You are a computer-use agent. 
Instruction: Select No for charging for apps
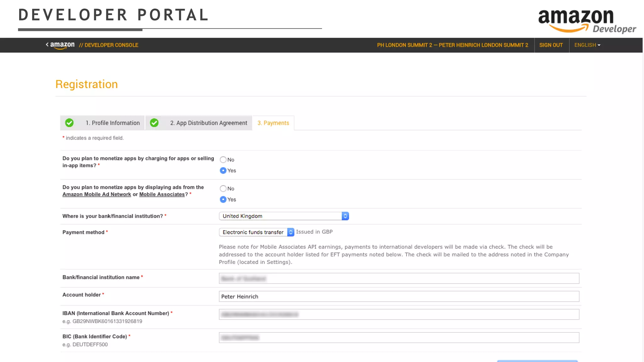(223, 160)
